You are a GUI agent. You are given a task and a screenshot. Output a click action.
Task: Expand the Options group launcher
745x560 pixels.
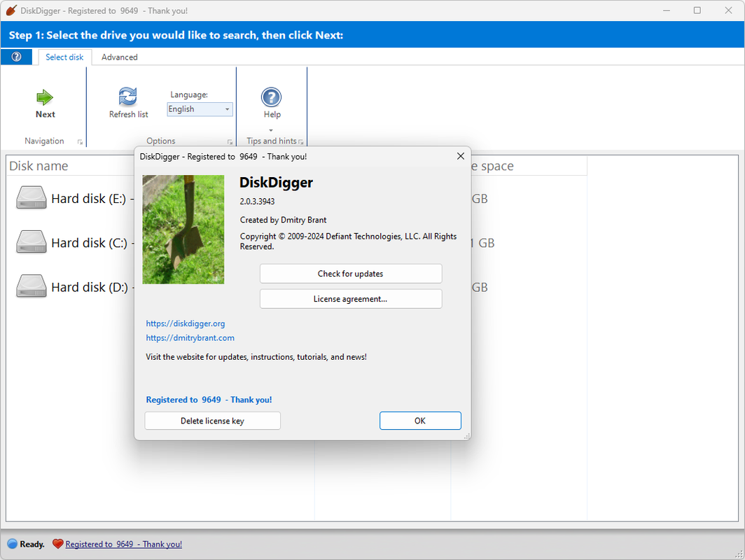tap(230, 141)
